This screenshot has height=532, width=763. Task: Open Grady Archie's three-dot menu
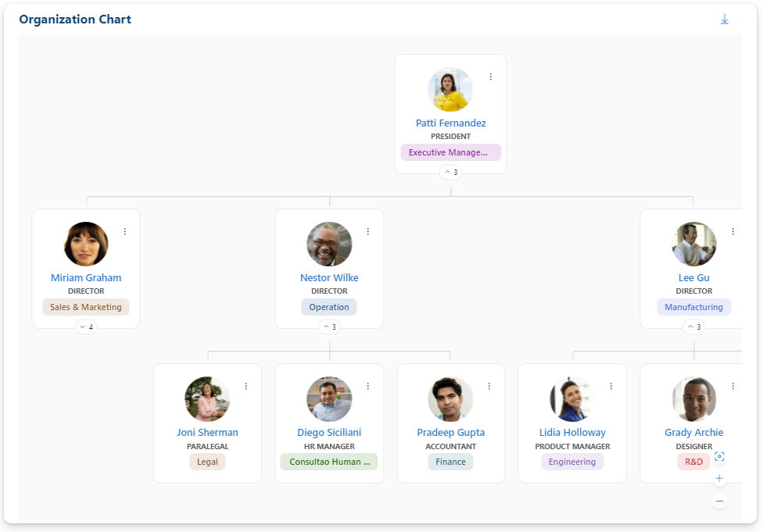coord(733,386)
